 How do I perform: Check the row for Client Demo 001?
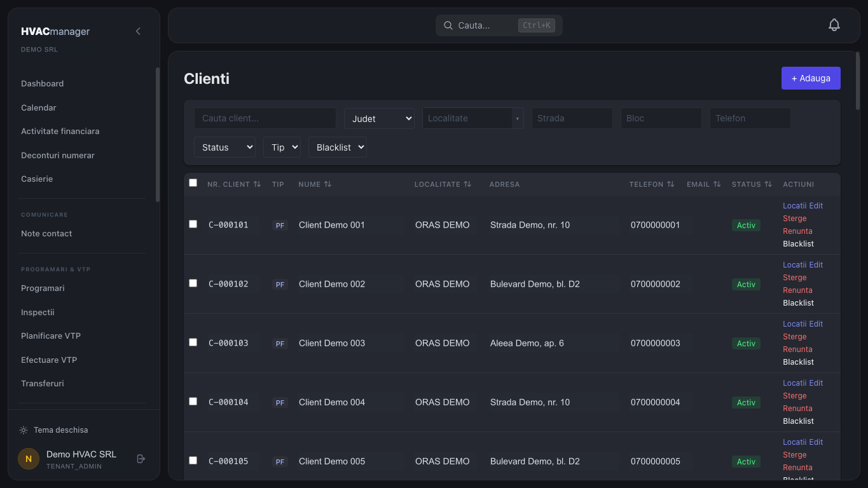tap(193, 224)
